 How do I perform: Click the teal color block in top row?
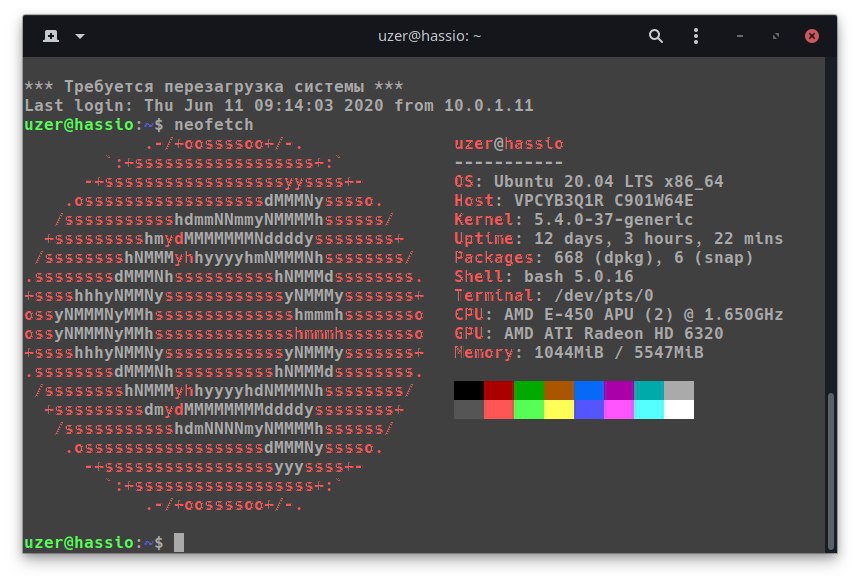pos(649,390)
